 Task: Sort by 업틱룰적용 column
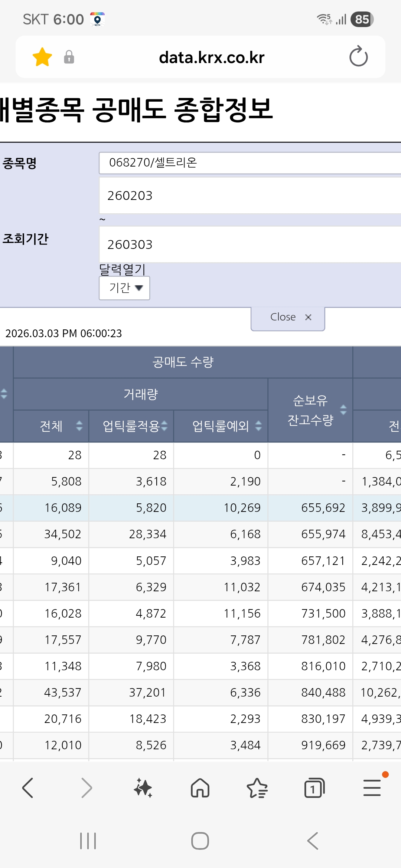pyautogui.click(x=164, y=426)
